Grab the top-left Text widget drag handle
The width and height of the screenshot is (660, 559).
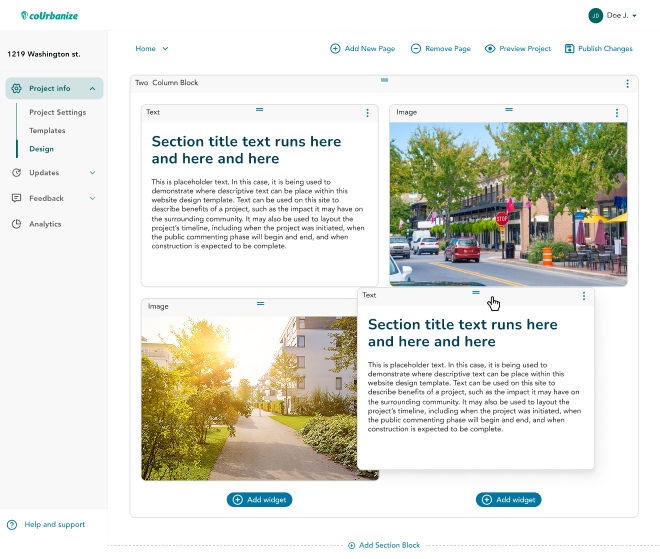coord(260,109)
